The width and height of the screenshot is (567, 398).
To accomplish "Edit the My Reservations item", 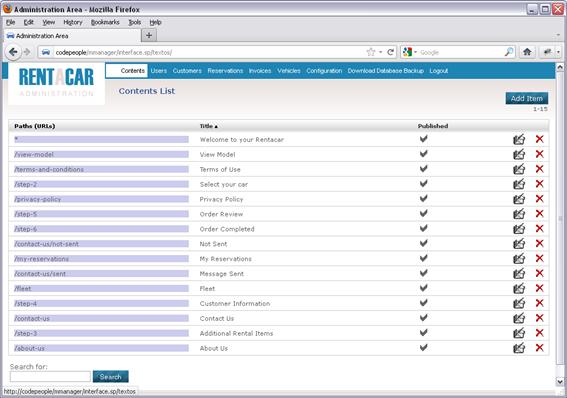I will click(x=519, y=258).
